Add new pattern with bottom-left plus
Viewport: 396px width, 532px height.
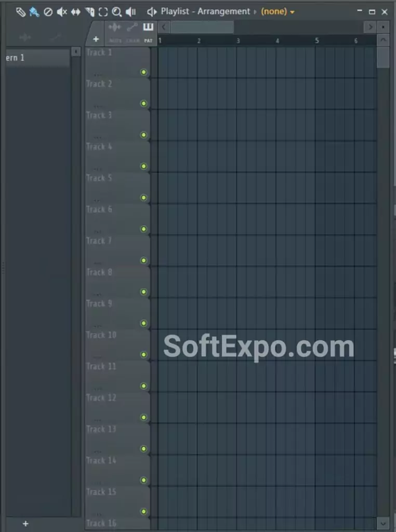[25, 524]
